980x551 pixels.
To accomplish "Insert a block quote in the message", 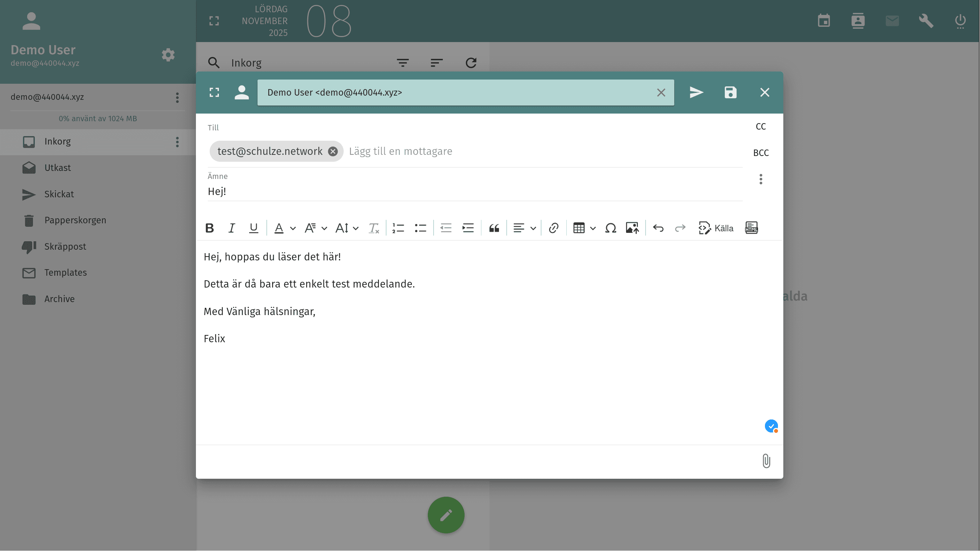I will pyautogui.click(x=494, y=228).
